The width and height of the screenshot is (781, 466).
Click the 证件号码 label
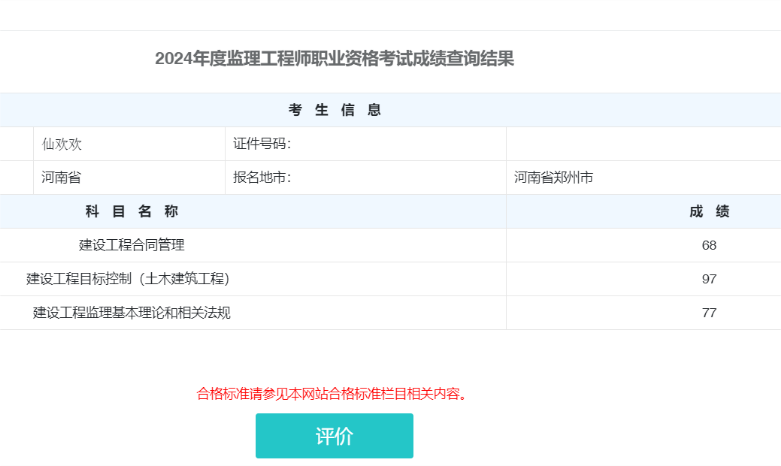click(261, 144)
